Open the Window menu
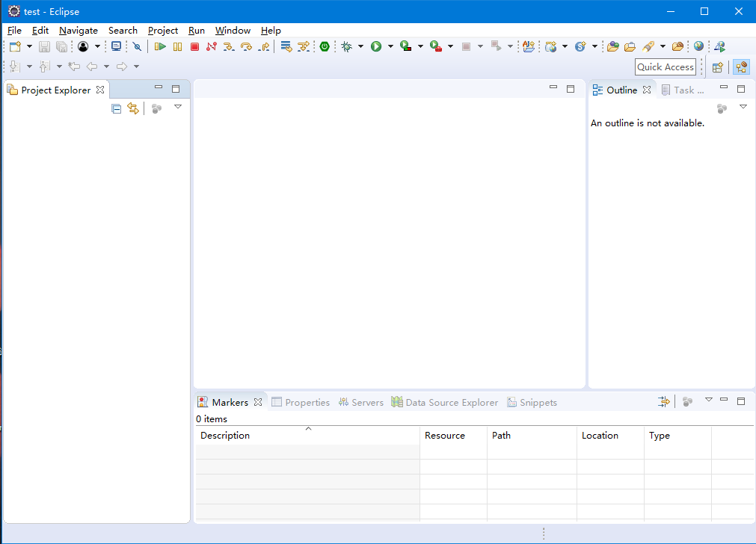 click(233, 31)
